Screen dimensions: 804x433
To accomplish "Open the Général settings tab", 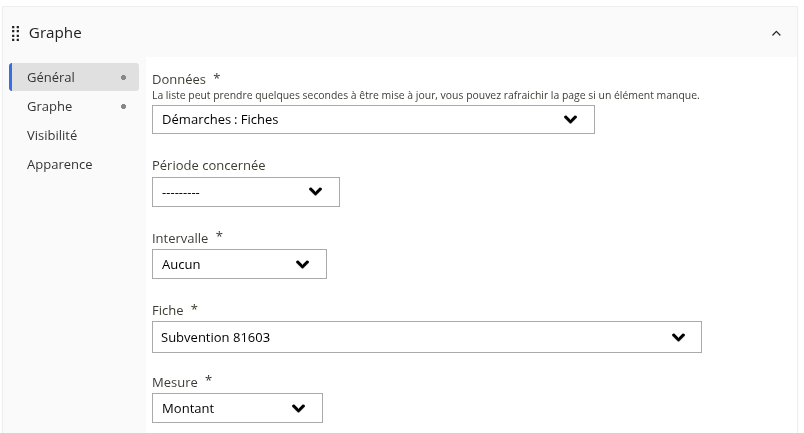I will coord(74,77).
